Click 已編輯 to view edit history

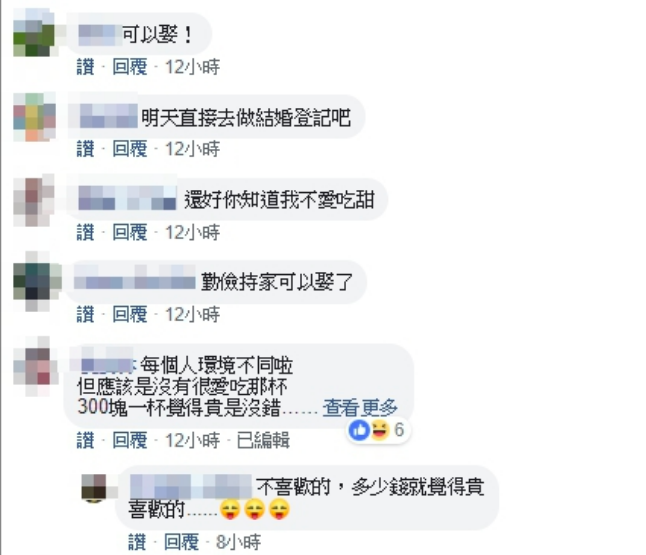pyautogui.click(x=263, y=440)
